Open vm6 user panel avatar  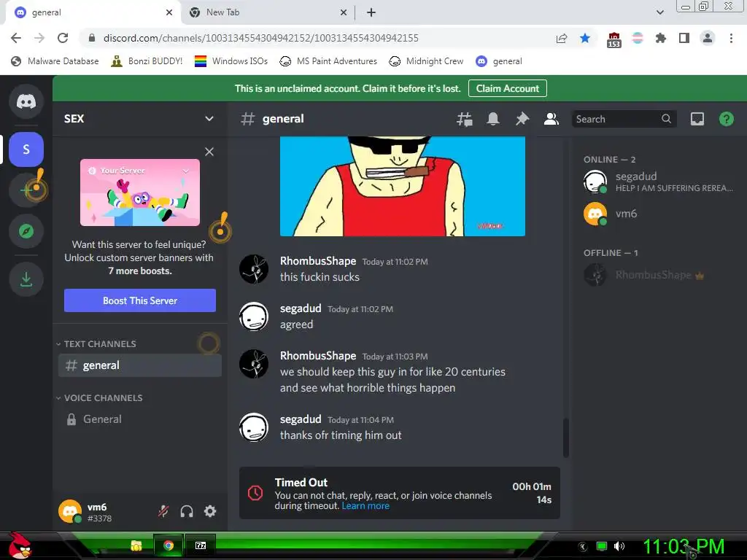[70, 511]
